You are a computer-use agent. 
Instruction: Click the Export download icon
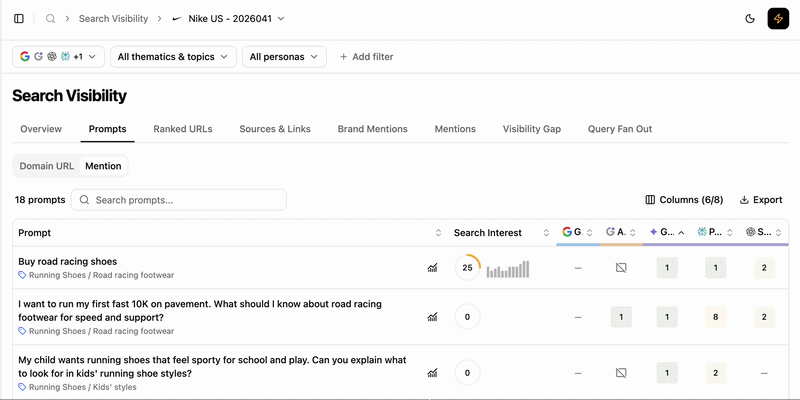pyautogui.click(x=744, y=200)
